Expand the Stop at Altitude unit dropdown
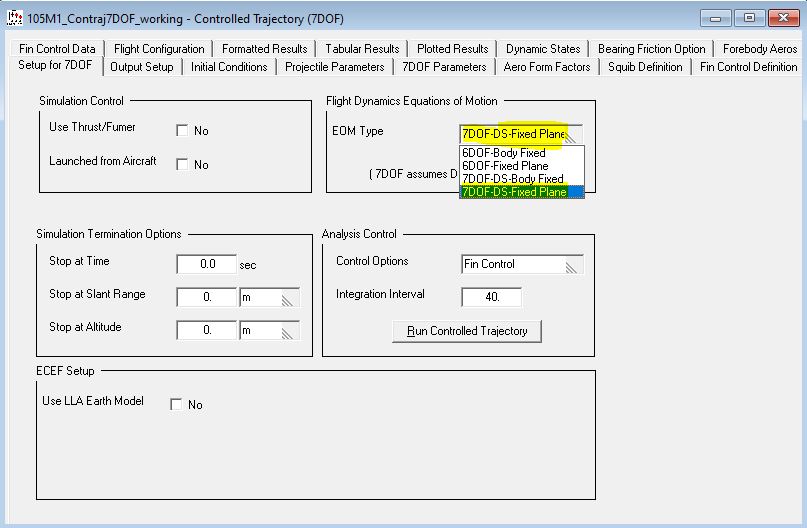 [x=289, y=331]
